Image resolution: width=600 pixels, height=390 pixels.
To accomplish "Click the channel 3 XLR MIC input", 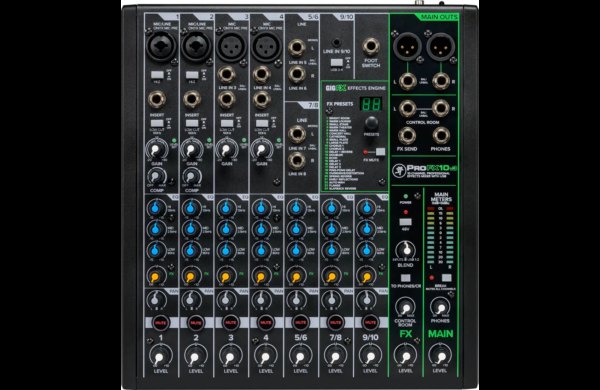I will point(231,46).
